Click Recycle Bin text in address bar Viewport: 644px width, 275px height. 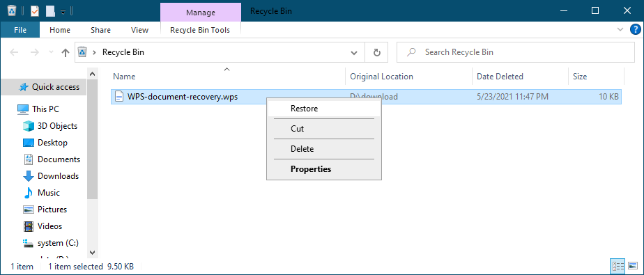click(123, 52)
